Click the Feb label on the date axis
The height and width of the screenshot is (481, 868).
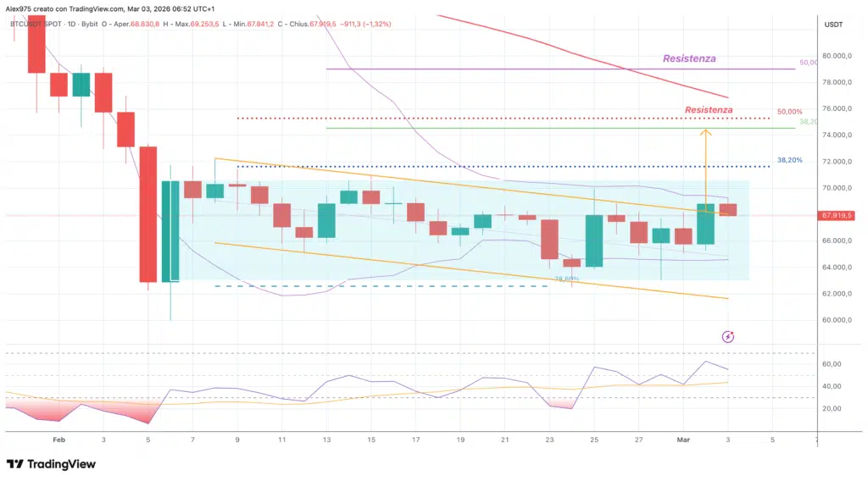(x=58, y=440)
